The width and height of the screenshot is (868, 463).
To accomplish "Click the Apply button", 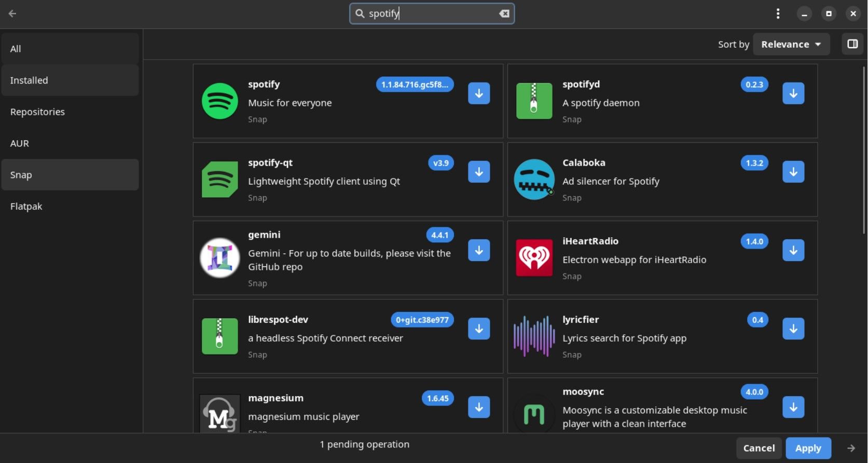I will [808, 448].
